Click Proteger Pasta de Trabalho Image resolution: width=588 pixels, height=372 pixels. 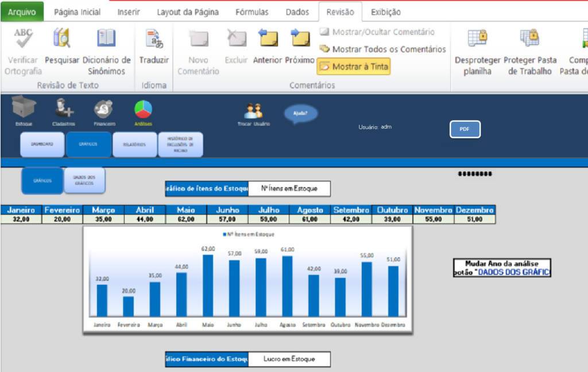tap(529, 52)
